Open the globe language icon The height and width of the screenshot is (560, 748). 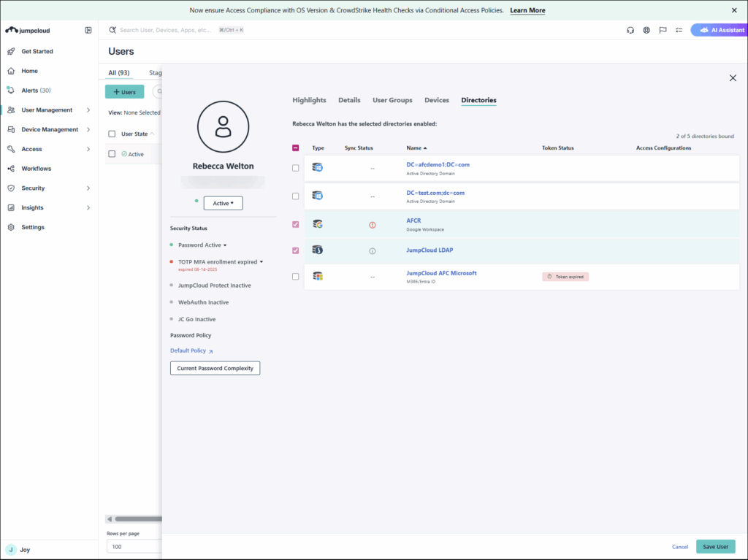point(646,31)
